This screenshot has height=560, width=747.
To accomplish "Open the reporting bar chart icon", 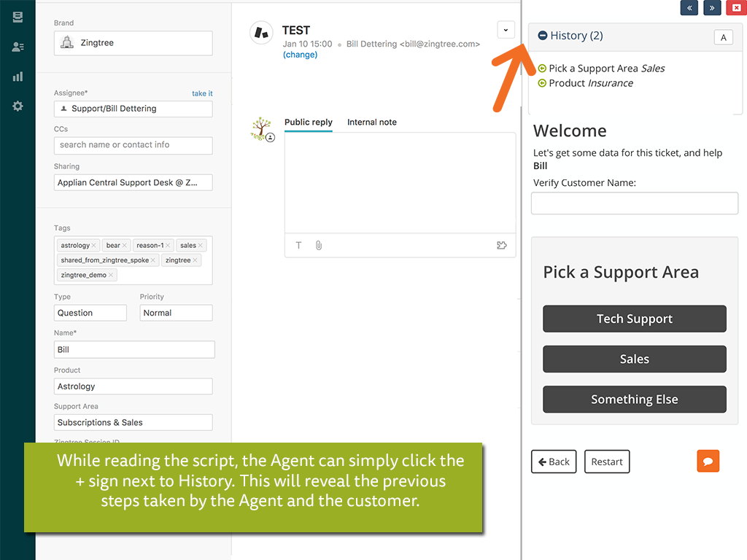I will pos(18,77).
